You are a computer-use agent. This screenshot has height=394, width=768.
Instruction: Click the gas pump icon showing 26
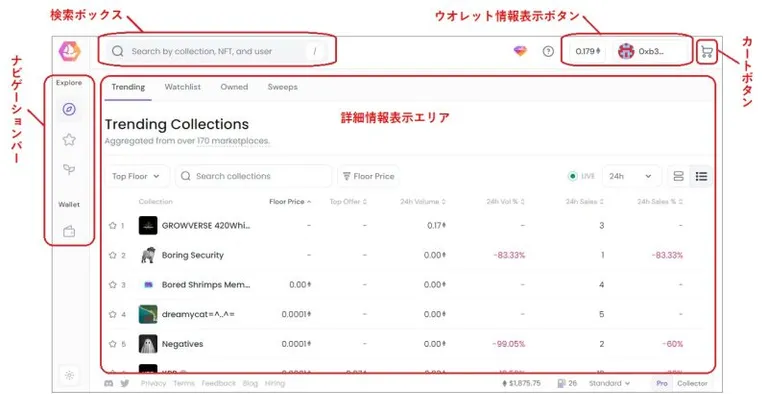(x=562, y=383)
